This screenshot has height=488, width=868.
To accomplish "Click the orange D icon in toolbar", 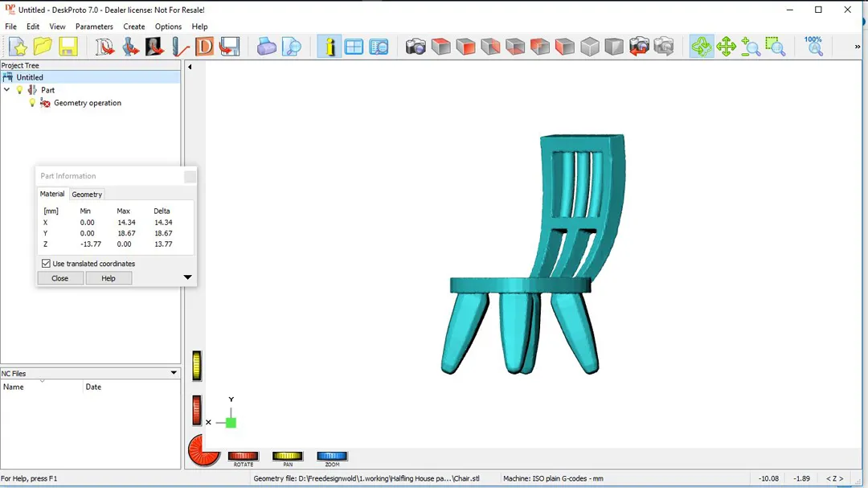I will coord(204,47).
